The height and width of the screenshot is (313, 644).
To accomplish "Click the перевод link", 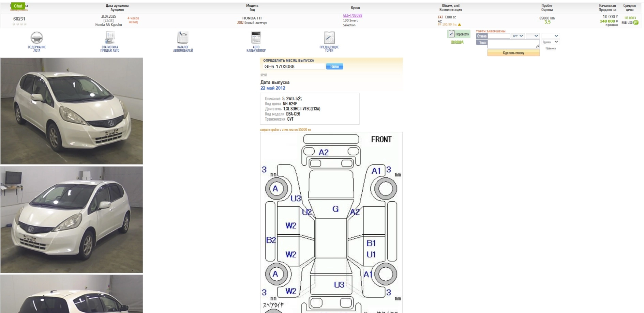I will [457, 42].
